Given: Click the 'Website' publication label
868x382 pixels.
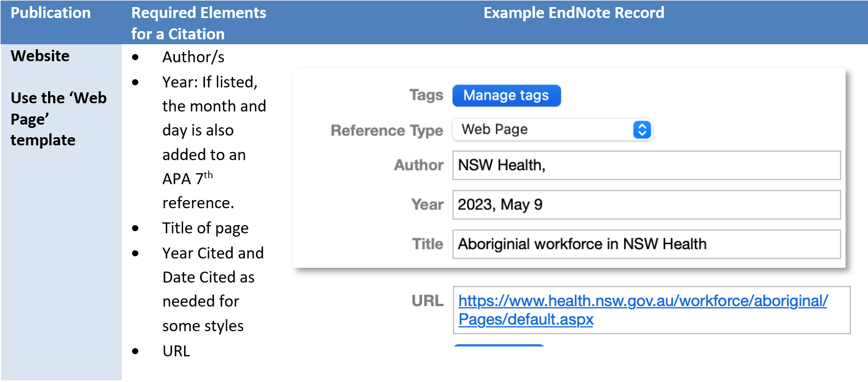Looking at the screenshot, I should click(40, 56).
